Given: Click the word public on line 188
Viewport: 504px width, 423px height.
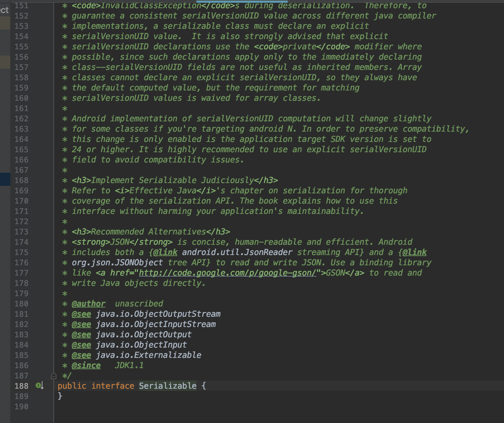Looking at the screenshot, I should coord(72,386).
